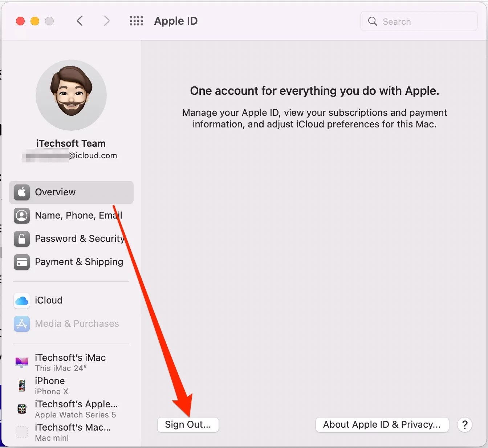The width and height of the screenshot is (488, 448).
Task: Open About Apple ID & Privacy...
Action: point(382,424)
